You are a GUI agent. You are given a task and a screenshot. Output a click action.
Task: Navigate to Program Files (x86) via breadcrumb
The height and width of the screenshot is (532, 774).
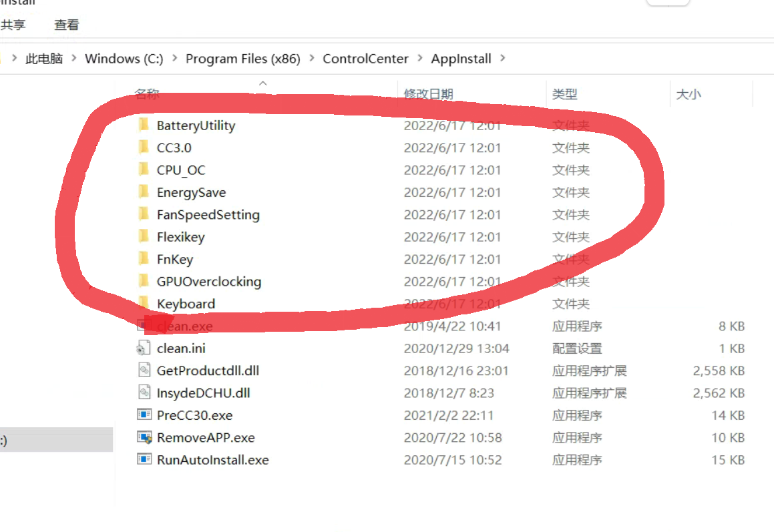coord(242,59)
